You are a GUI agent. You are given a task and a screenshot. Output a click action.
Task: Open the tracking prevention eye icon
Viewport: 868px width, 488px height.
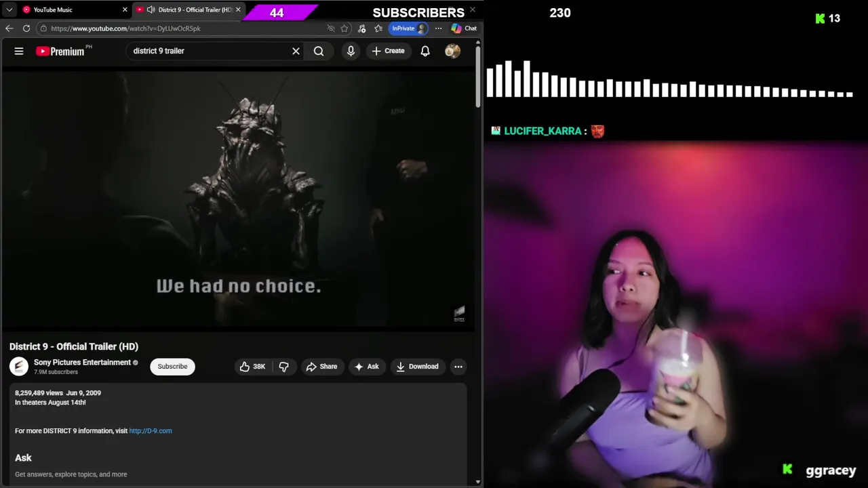click(331, 28)
